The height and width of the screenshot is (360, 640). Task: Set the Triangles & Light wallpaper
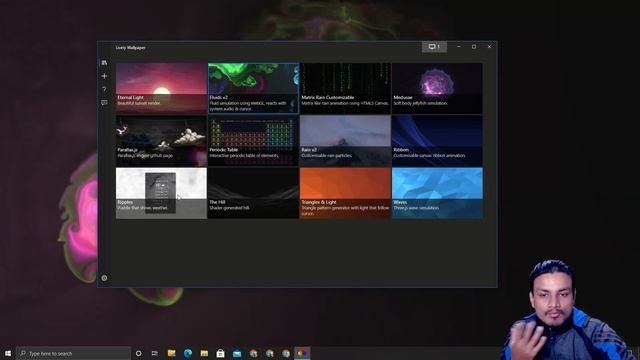pos(345,193)
